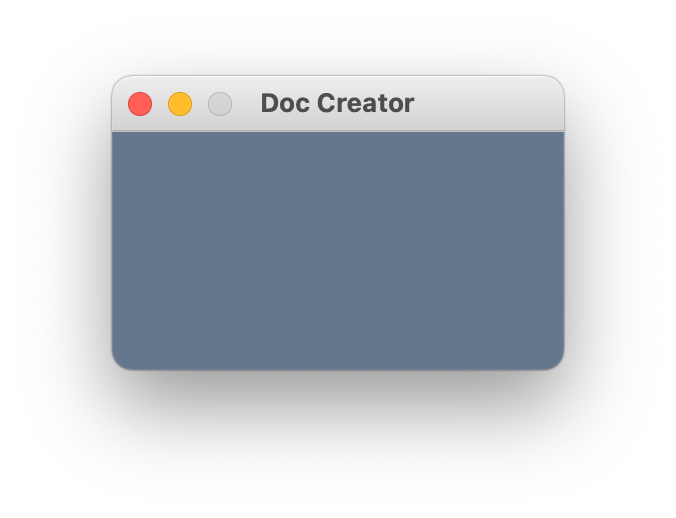Click the word "Creator" in the title

tap(366, 103)
